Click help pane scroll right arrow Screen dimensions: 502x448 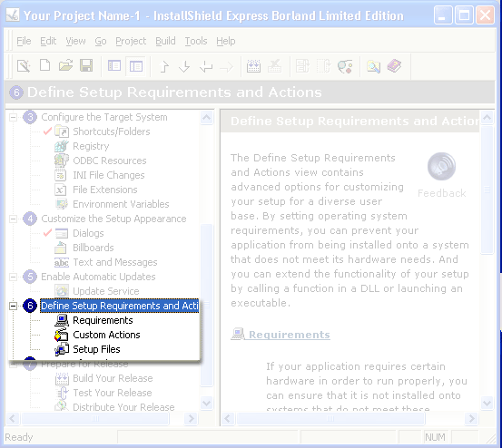471,418
